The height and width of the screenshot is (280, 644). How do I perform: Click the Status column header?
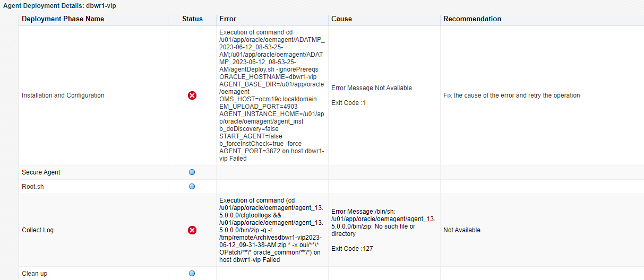[192, 19]
